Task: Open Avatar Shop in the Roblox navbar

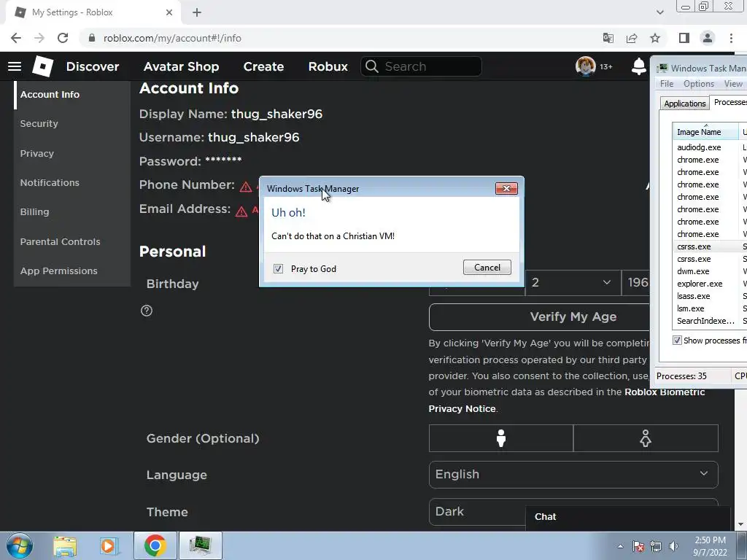Action: [x=181, y=66]
